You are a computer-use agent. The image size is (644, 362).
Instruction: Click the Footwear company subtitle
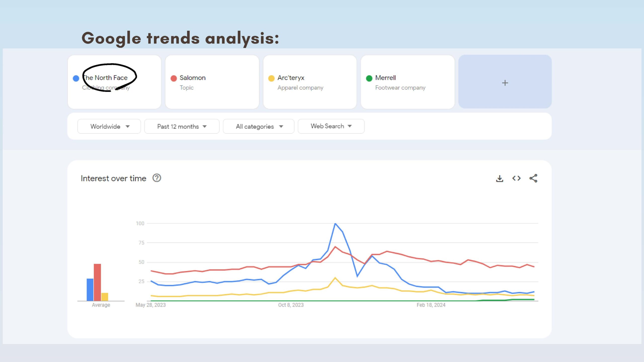(x=400, y=88)
